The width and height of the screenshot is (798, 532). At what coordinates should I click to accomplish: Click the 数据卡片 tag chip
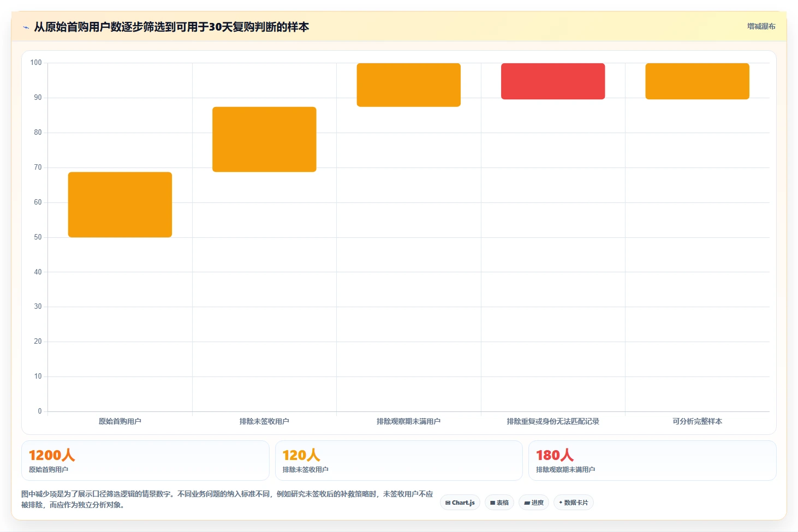pyautogui.click(x=573, y=503)
